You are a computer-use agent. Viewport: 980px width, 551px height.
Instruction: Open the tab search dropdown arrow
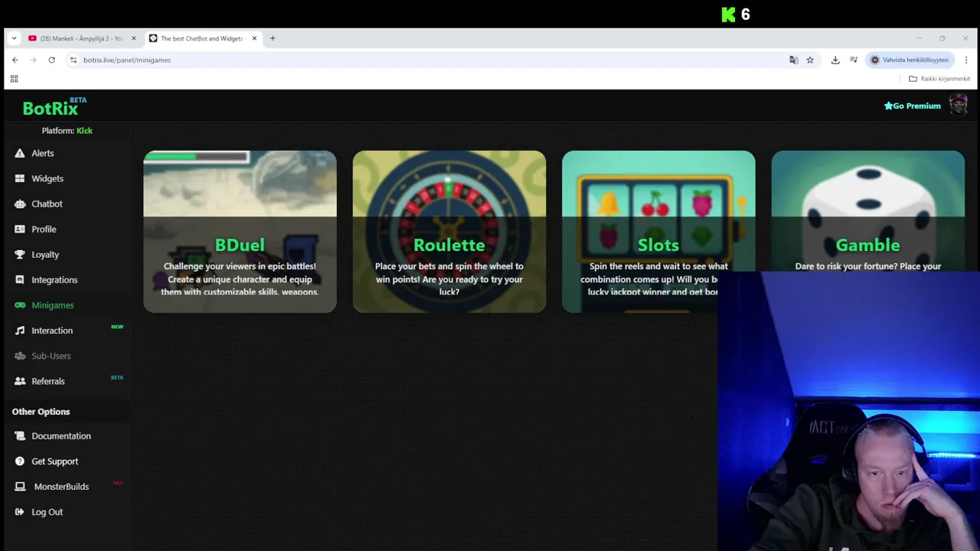[14, 38]
